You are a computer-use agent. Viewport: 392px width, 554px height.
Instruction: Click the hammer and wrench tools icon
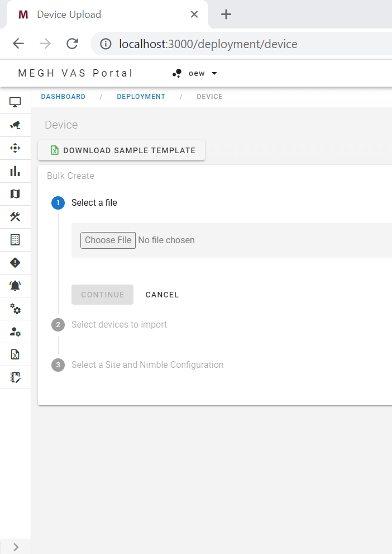pyautogui.click(x=15, y=217)
